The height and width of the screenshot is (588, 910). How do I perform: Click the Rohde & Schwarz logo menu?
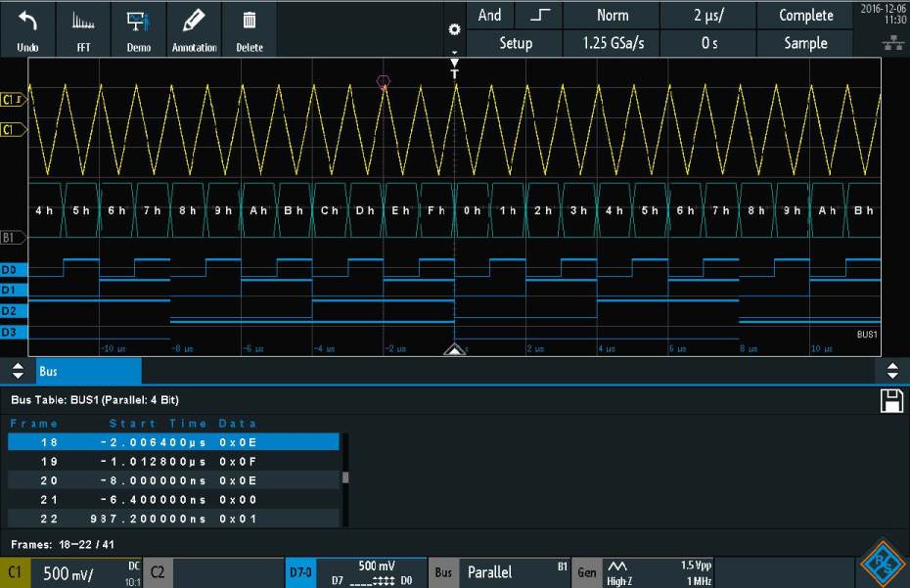882,564
